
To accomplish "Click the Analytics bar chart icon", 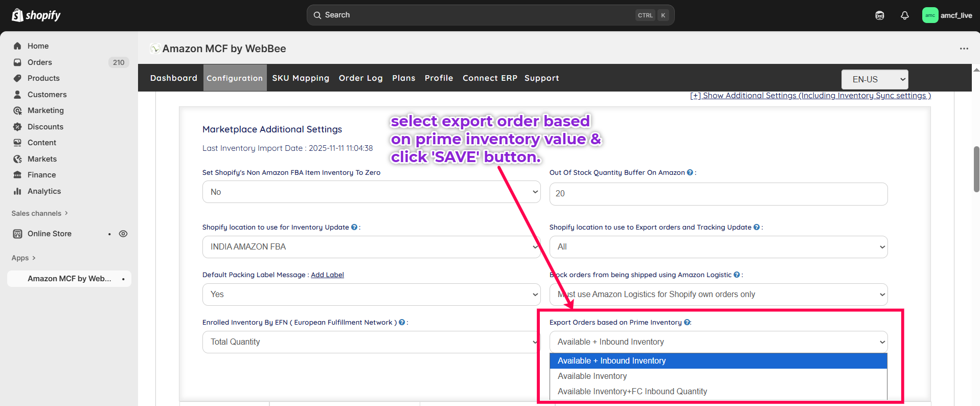I will tap(17, 191).
